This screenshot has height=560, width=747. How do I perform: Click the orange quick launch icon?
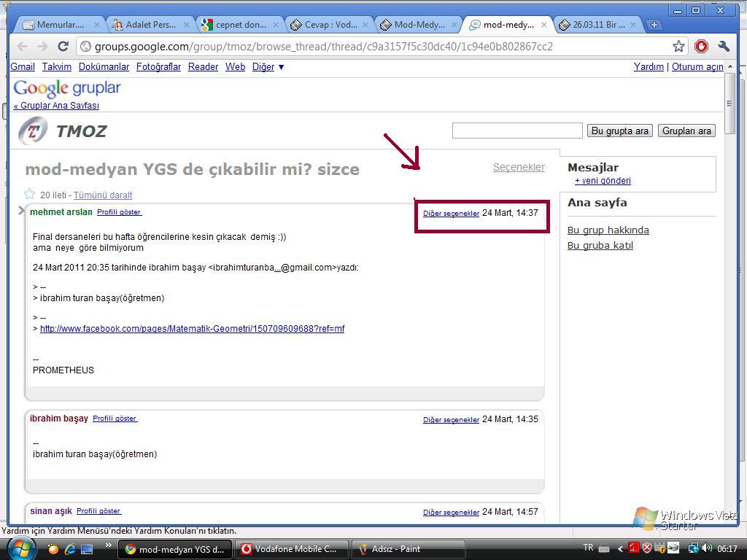click(53, 549)
